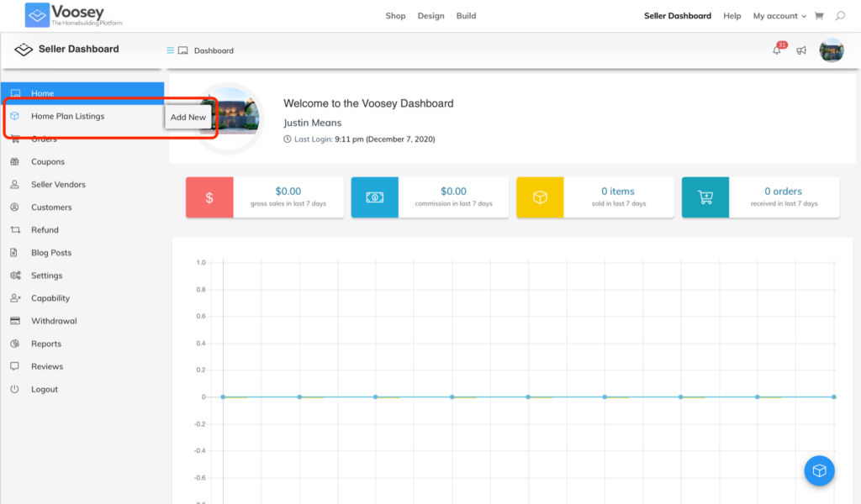Click the Refund arrows icon
The image size is (861, 504).
pyautogui.click(x=15, y=230)
